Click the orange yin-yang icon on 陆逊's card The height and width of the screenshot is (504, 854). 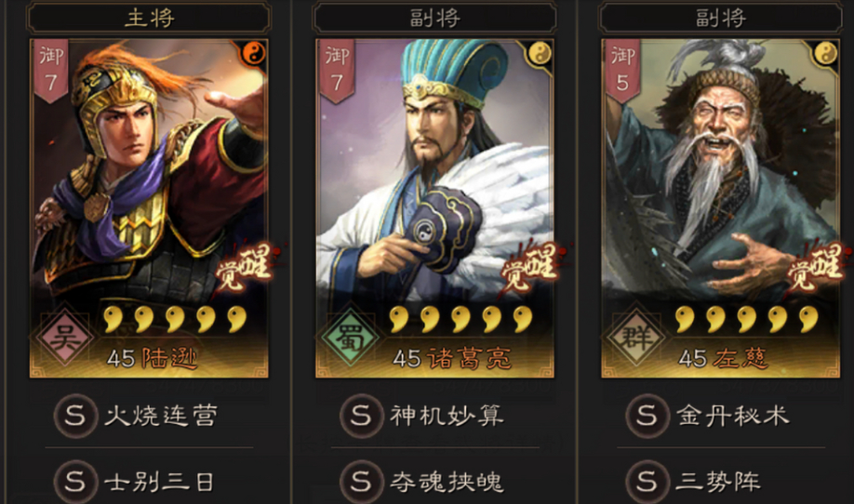[254, 54]
